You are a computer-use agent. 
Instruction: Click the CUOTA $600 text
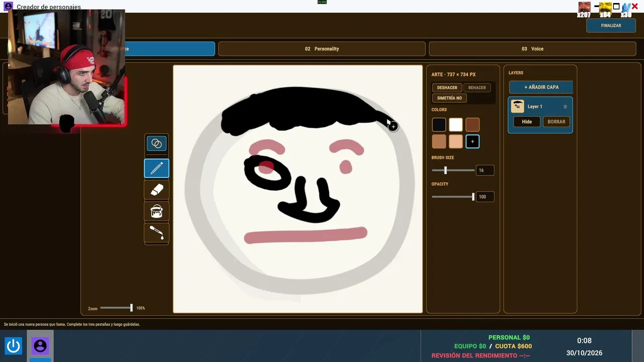tap(513, 346)
